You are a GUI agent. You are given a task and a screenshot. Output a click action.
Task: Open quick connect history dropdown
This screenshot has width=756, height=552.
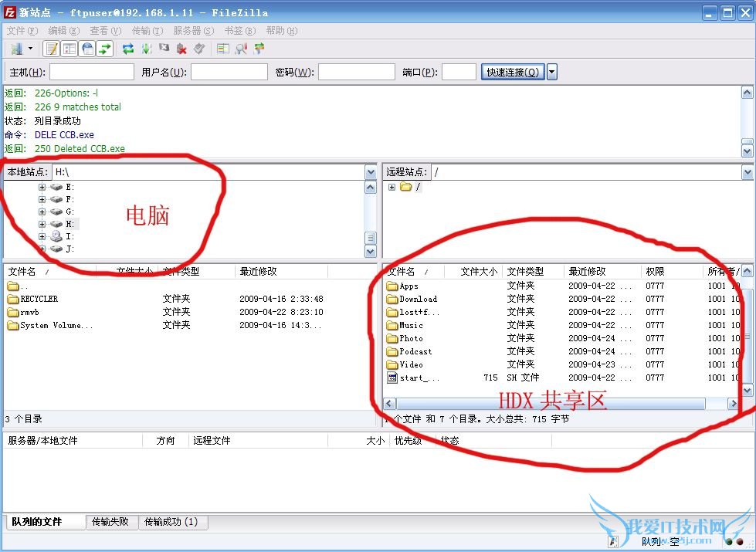click(552, 72)
